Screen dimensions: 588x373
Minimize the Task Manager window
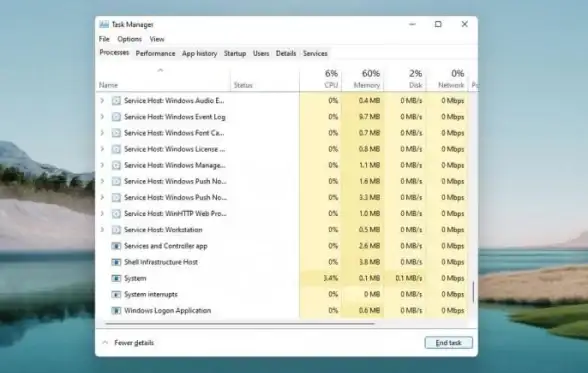[412, 24]
